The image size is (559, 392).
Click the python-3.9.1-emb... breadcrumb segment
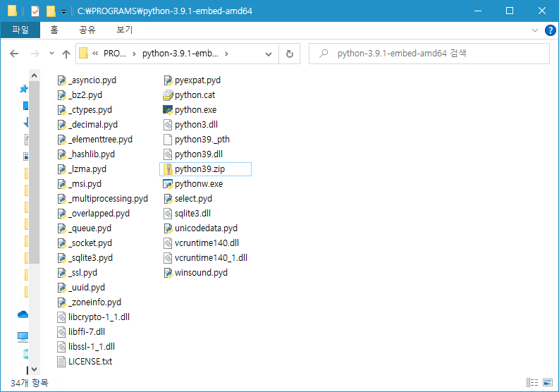tap(180, 54)
